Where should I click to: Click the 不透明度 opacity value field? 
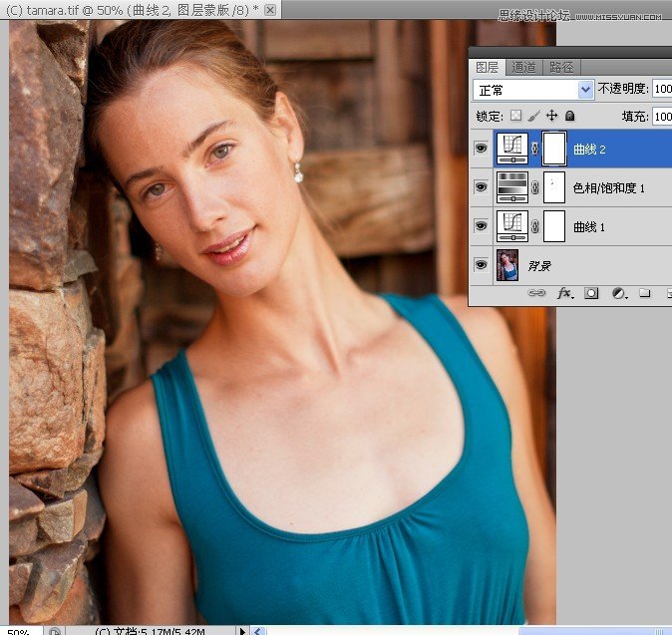point(662,90)
